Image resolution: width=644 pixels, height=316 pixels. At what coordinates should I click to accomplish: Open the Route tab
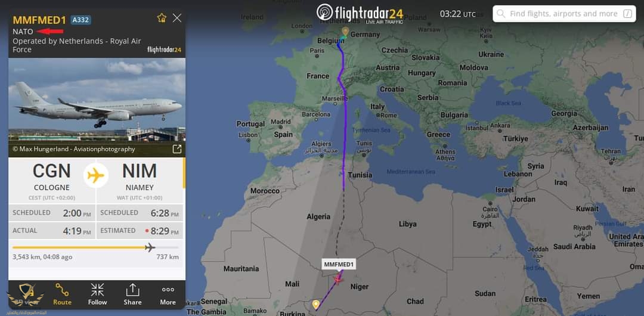[62, 295]
